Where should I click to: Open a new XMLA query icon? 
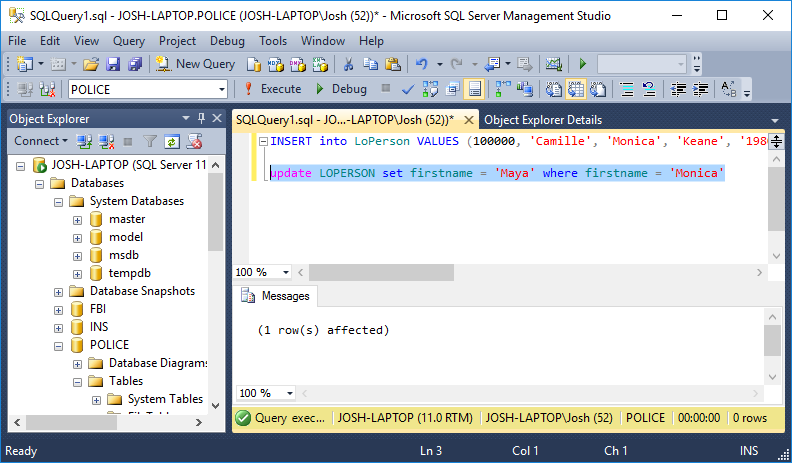click(320, 64)
